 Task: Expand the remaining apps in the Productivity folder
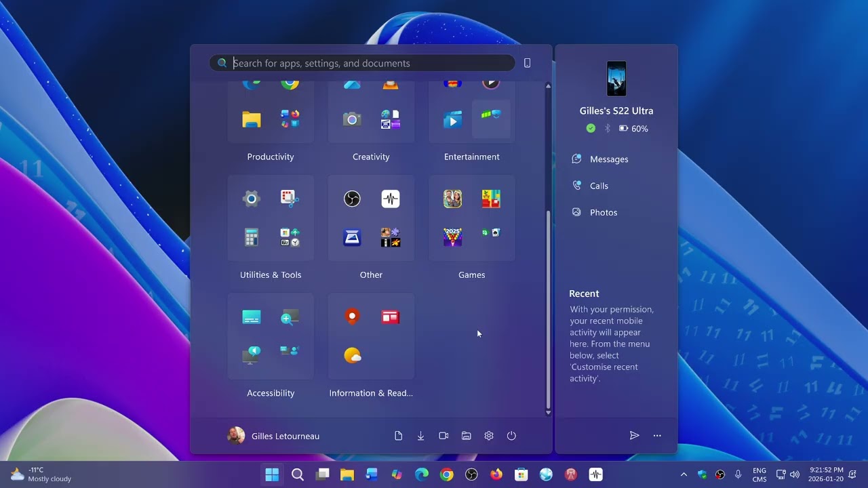click(x=290, y=119)
